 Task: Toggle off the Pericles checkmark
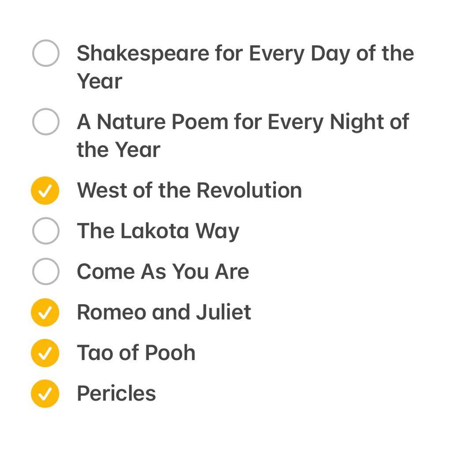click(45, 393)
